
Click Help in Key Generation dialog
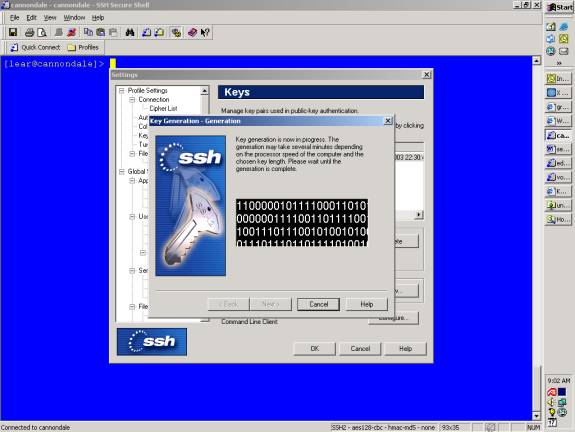pyautogui.click(x=366, y=304)
